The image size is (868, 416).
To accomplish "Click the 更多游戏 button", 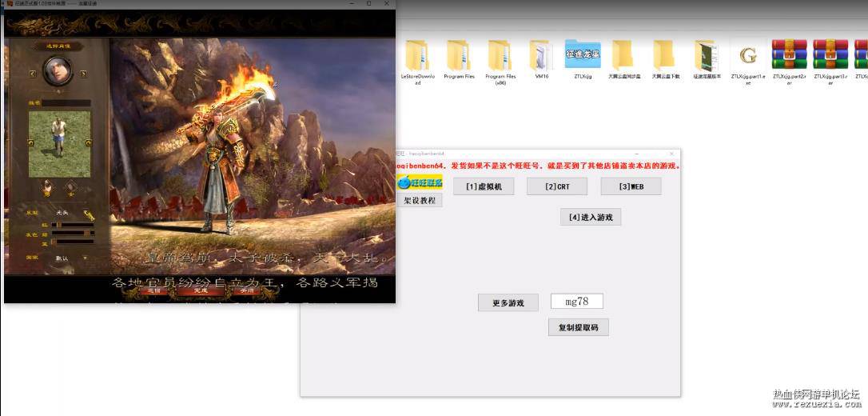I will click(508, 303).
